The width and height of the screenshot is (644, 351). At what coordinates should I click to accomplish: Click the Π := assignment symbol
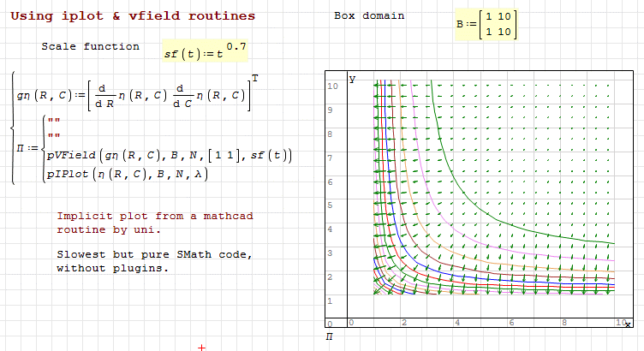pyautogui.click(x=27, y=148)
